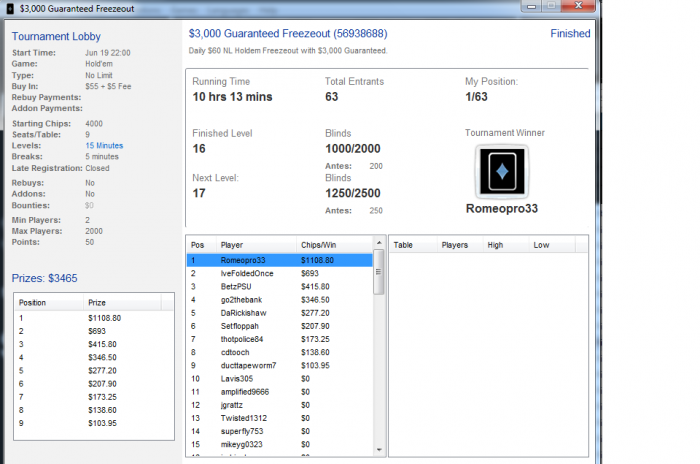The width and height of the screenshot is (700, 464).
Task: Click player list scrollbar up arrow
Action: (379, 242)
